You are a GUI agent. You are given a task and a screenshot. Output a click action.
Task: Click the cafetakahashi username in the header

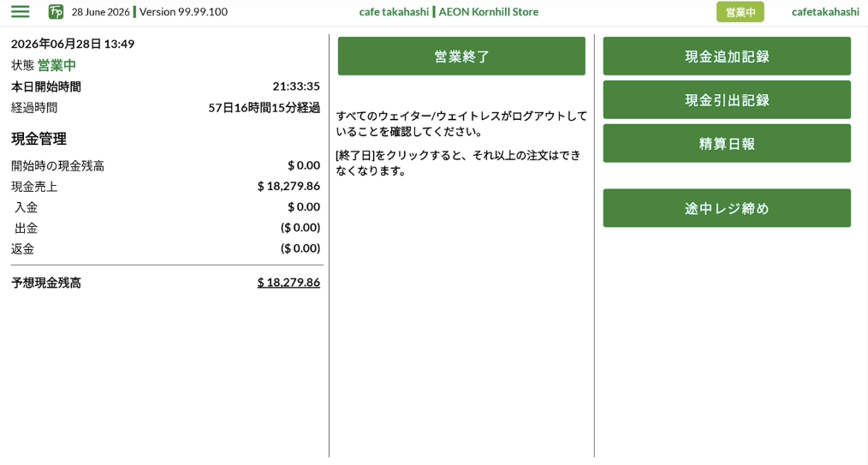825,12
